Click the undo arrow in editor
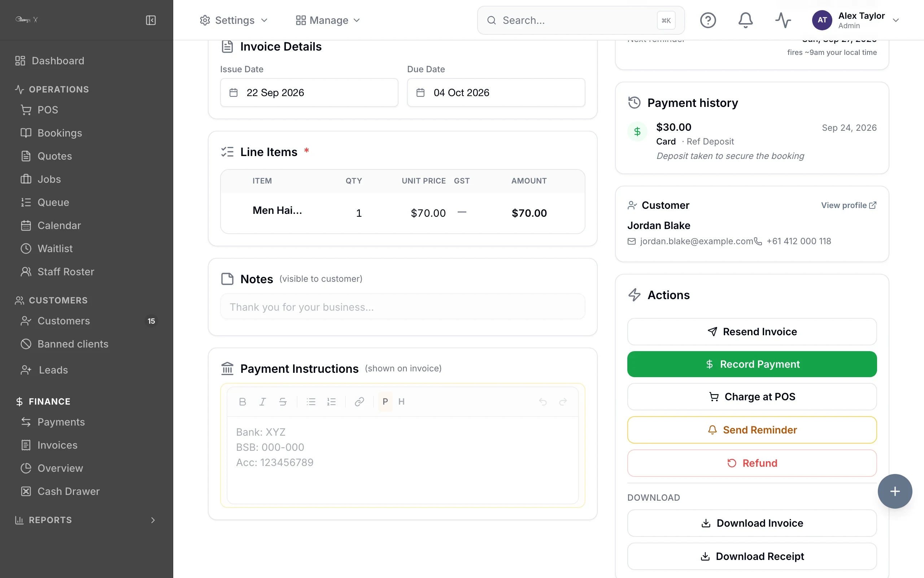The image size is (924, 578). coord(542,401)
